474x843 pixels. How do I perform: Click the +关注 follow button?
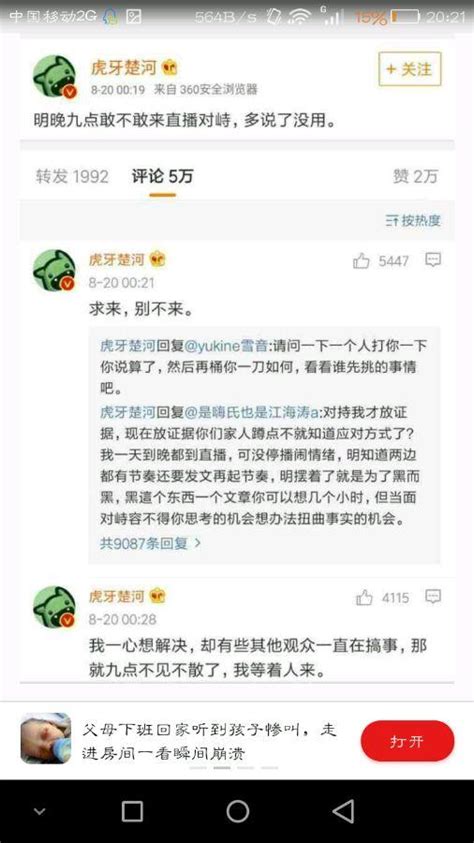[410, 69]
